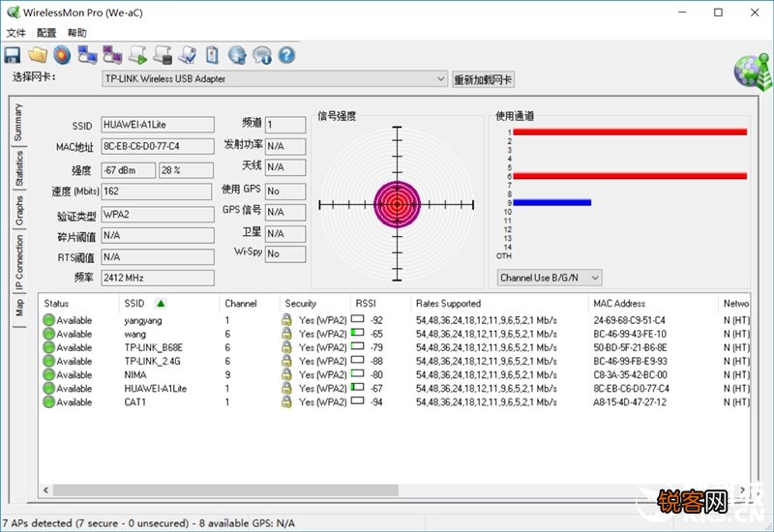Open the 配置 menu

click(46, 33)
